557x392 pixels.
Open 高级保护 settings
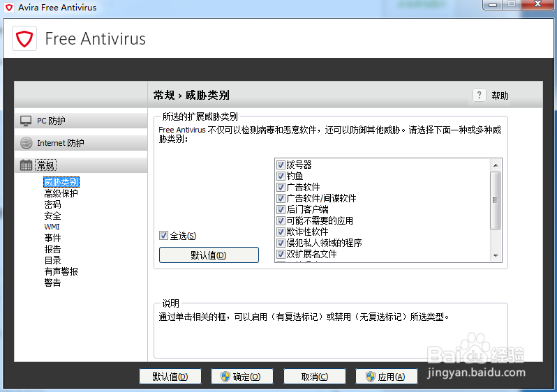[x=61, y=193]
